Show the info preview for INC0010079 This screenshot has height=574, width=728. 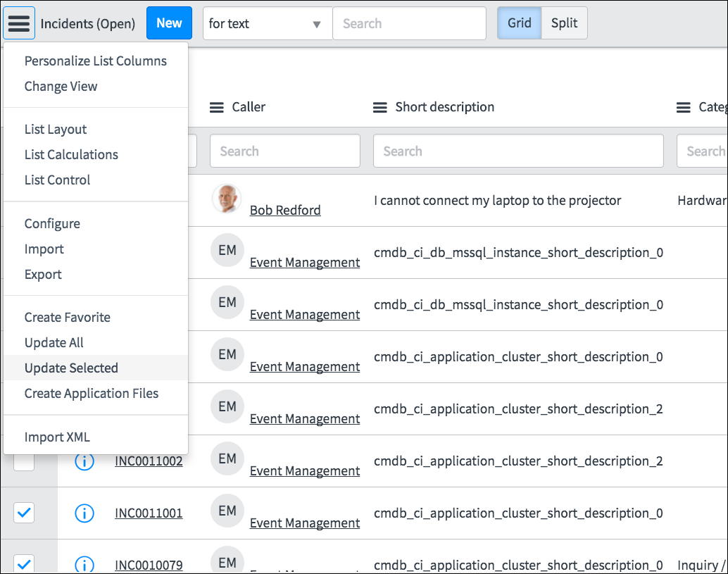pyautogui.click(x=84, y=564)
